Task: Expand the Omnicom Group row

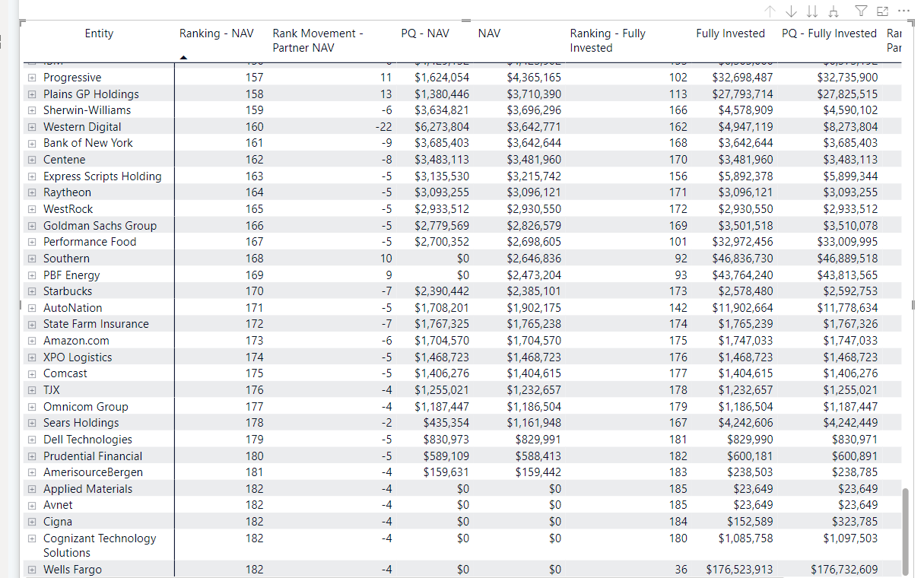Action: [32, 407]
